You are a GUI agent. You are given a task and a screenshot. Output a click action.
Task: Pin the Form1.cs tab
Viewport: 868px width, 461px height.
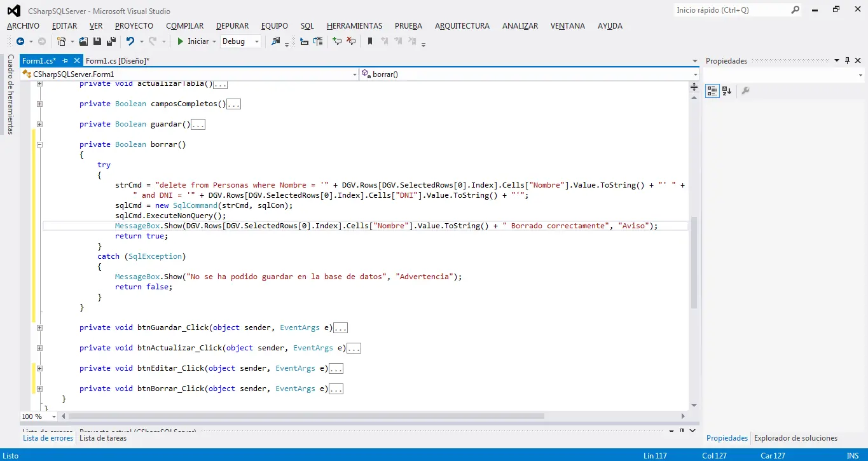[x=65, y=61]
